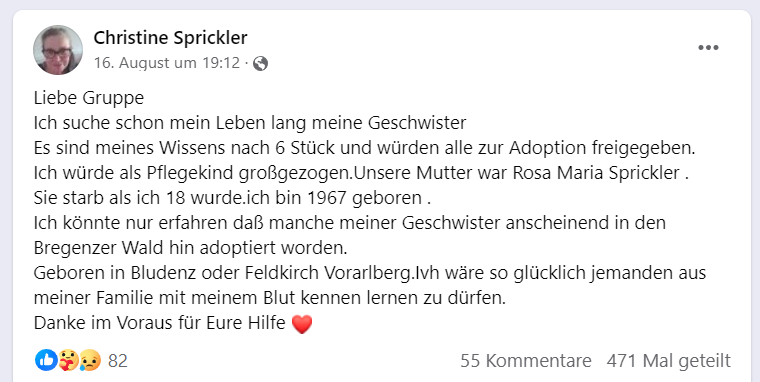This screenshot has width=760, height=382.
Task: Click the name Rosa Maria Sprickler in text
Action: coord(596,173)
